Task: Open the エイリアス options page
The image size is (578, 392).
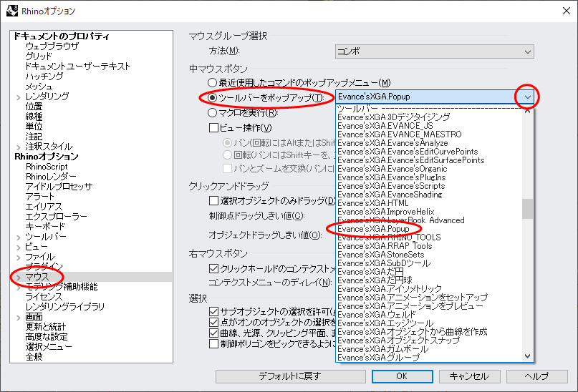Action: point(44,207)
